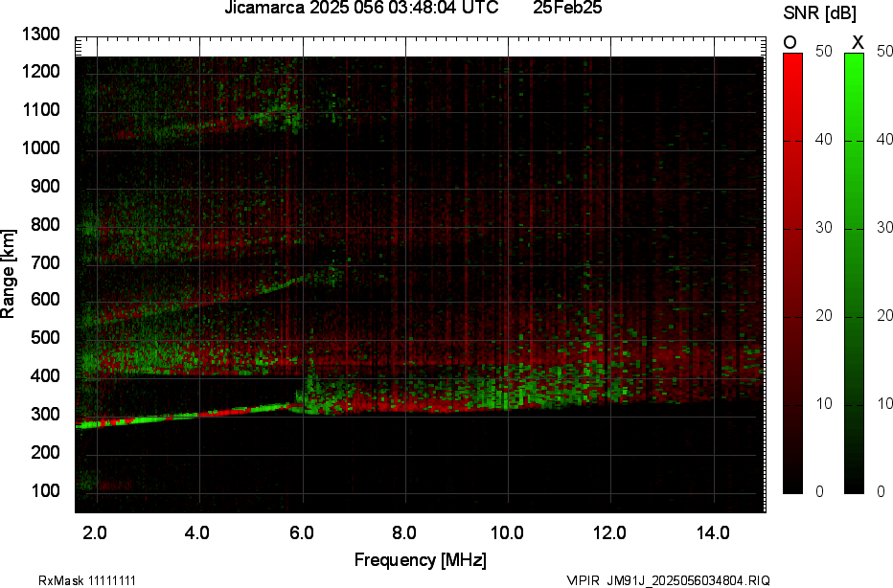Image resolution: width=893 pixels, height=588 pixels.
Task: Click the 10.0 frequency axis label
Action: click(507, 533)
